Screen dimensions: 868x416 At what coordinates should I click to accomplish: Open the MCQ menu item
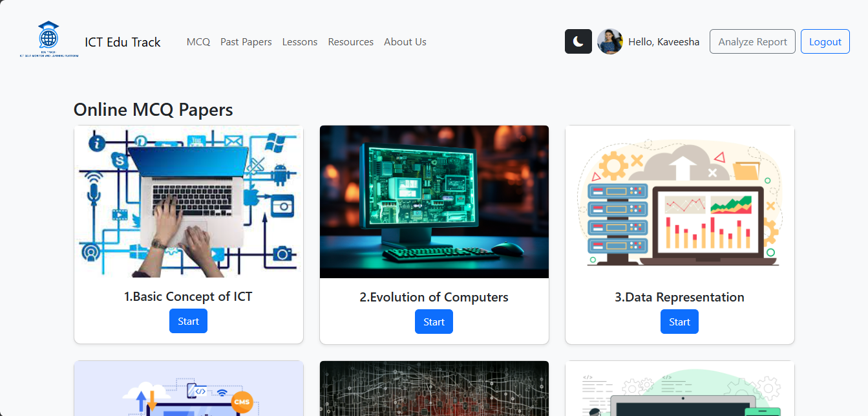198,42
